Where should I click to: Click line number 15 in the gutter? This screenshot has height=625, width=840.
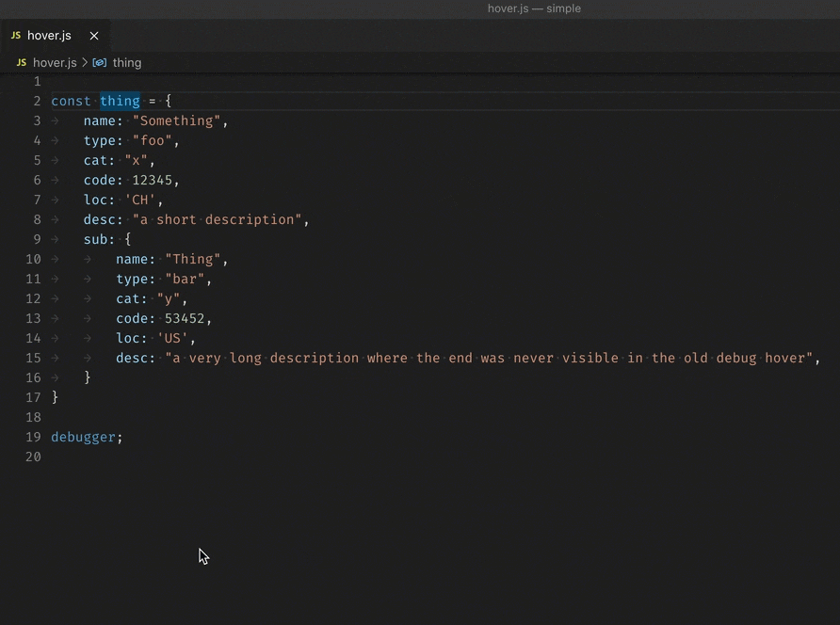click(x=33, y=358)
